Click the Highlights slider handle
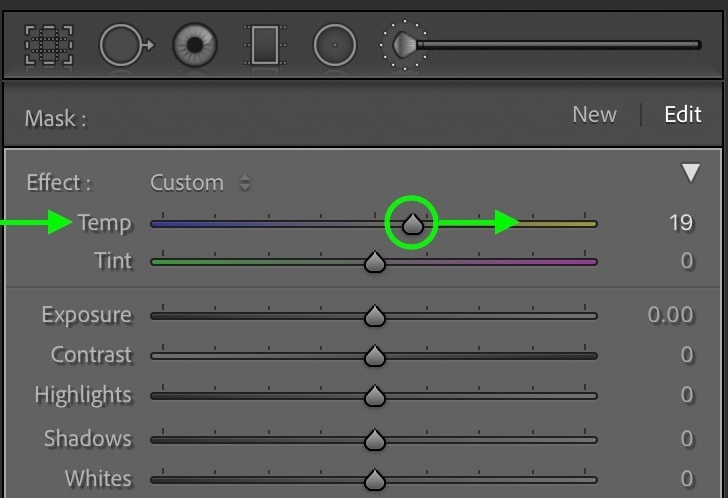 pos(374,396)
